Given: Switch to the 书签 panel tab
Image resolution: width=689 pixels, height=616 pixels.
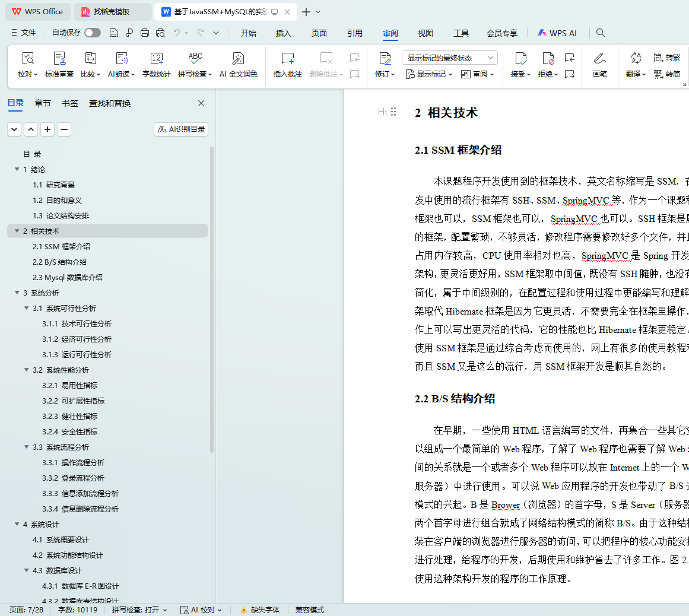Looking at the screenshot, I should pyautogui.click(x=69, y=103).
